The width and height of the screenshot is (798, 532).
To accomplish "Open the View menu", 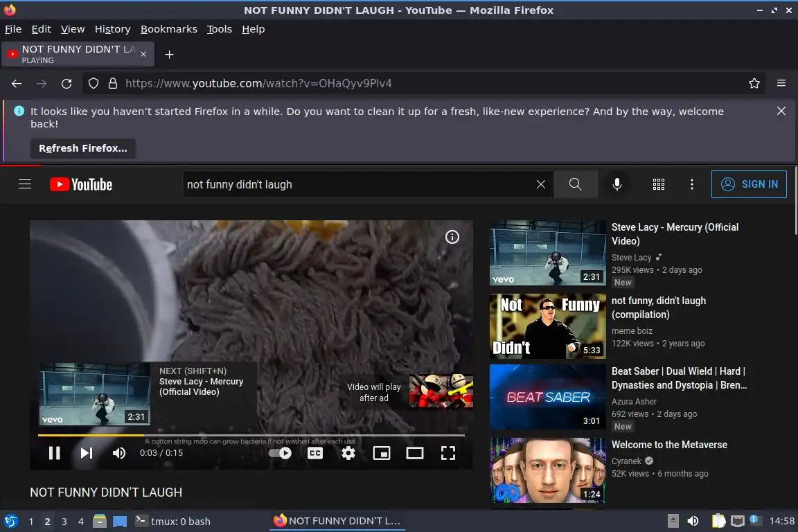I will click(x=73, y=29).
